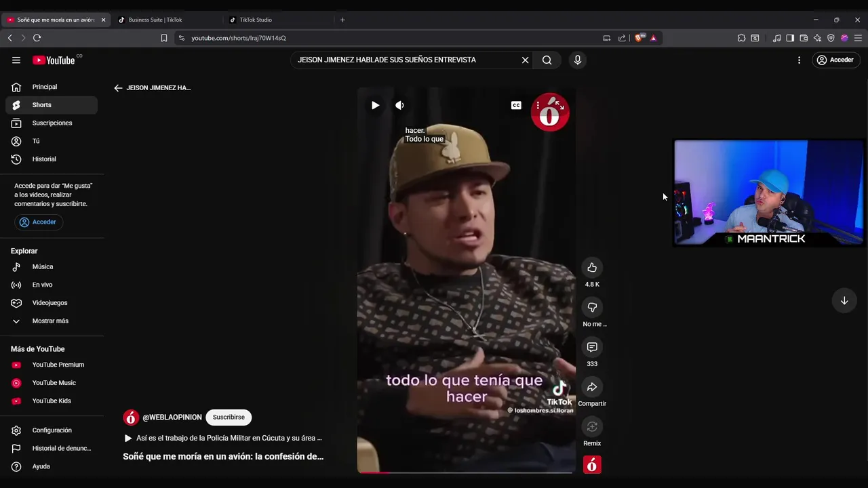Screen dimensions: 868x488
Task: Close the current YouTube tab
Action: (103, 20)
